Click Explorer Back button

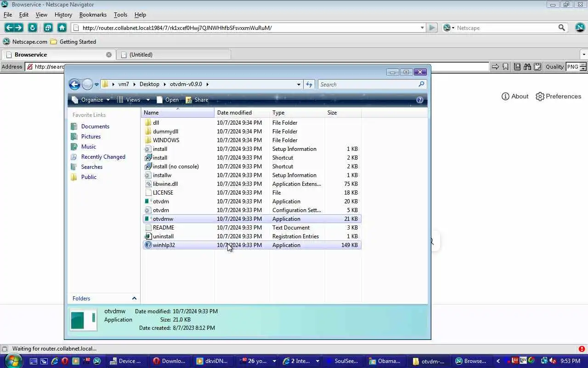click(74, 84)
